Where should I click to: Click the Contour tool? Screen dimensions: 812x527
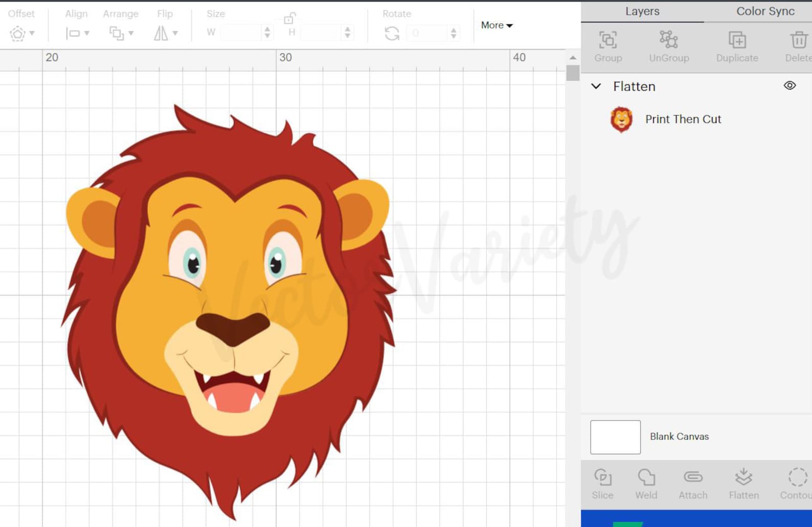pos(796,484)
